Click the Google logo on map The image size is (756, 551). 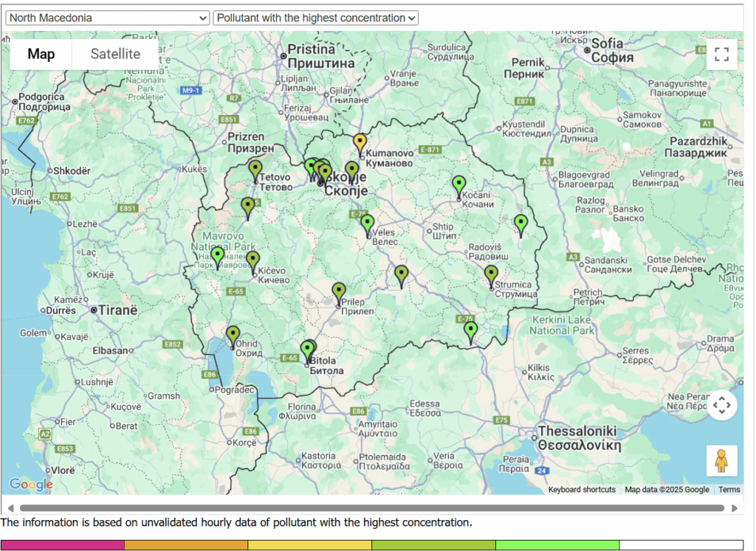pos(31,485)
